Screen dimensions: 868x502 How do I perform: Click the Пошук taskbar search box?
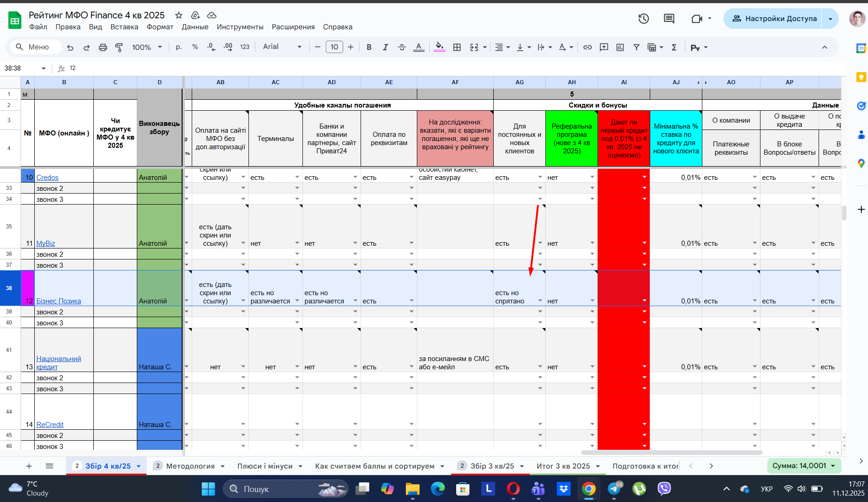coord(286,489)
